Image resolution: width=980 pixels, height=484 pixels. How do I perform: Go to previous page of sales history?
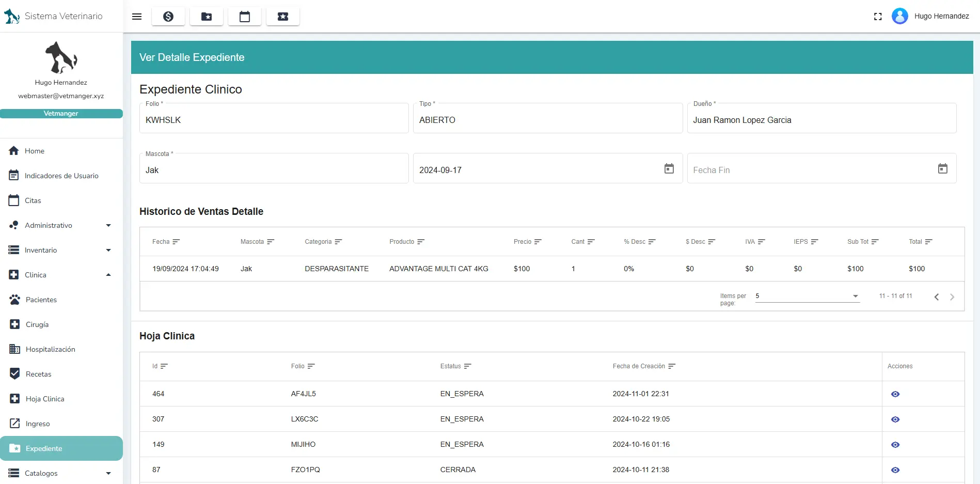coord(937,296)
